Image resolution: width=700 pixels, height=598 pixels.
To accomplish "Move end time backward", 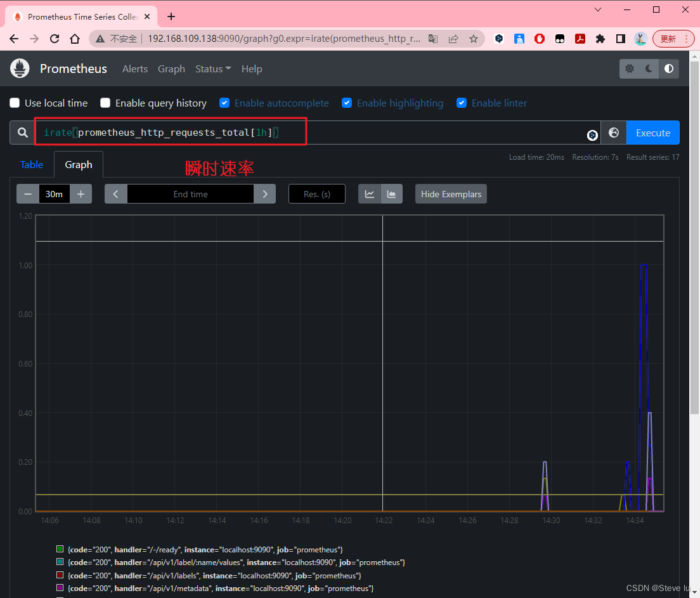I will (116, 194).
